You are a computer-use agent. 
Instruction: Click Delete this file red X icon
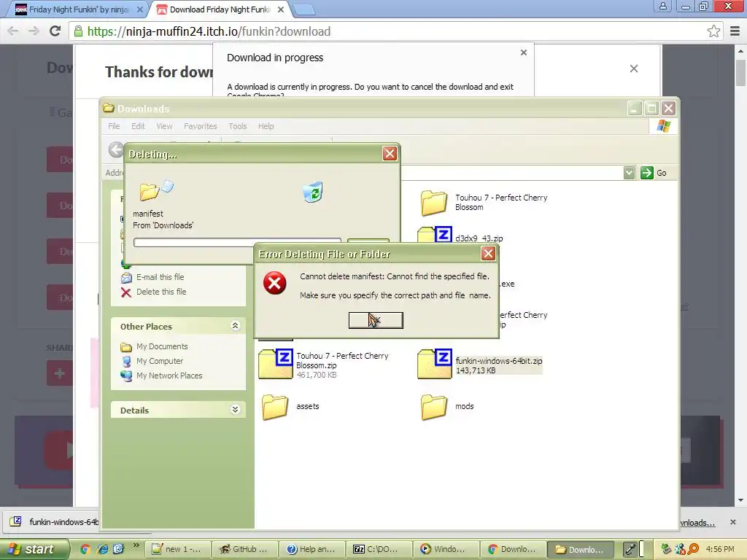pos(126,292)
